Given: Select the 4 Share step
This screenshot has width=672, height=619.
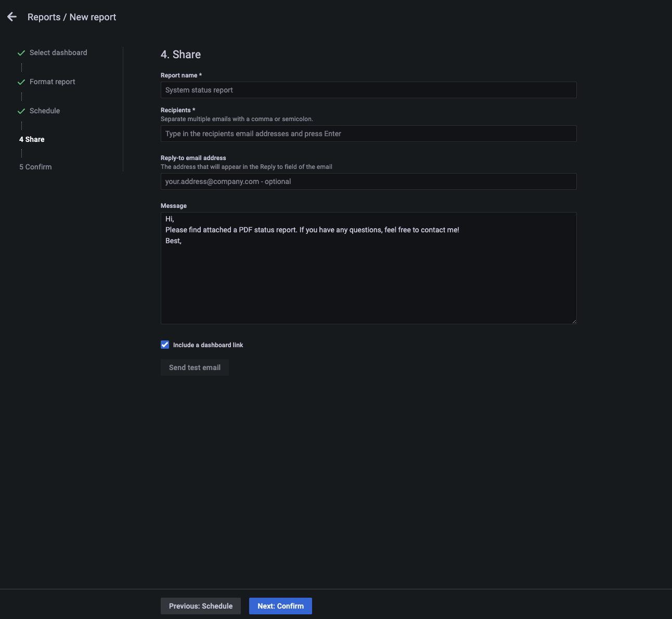Looking at the screenshot, I should point(32,140).
